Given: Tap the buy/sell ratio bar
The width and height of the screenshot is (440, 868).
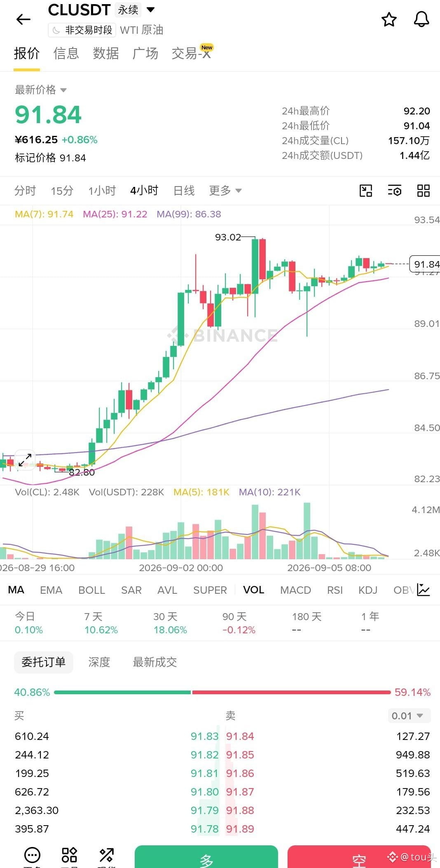Looking at the screenshot, I should (222, 692).
